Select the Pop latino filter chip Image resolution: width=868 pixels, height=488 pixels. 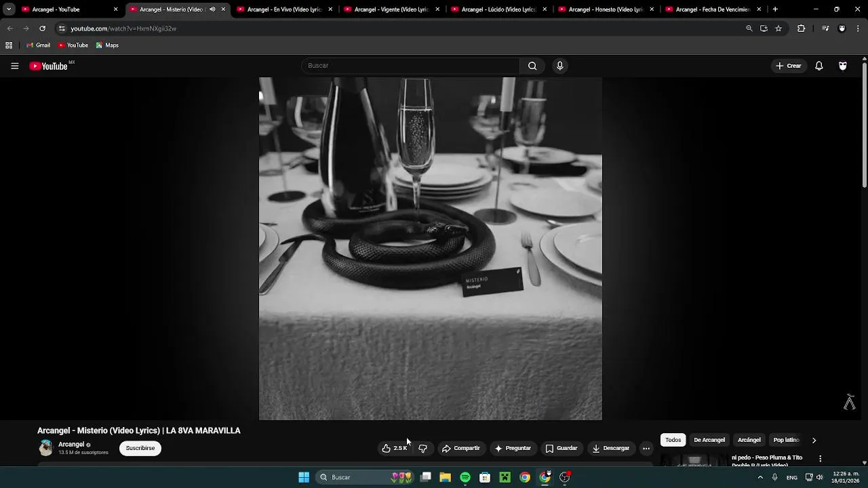pos(787,440)
